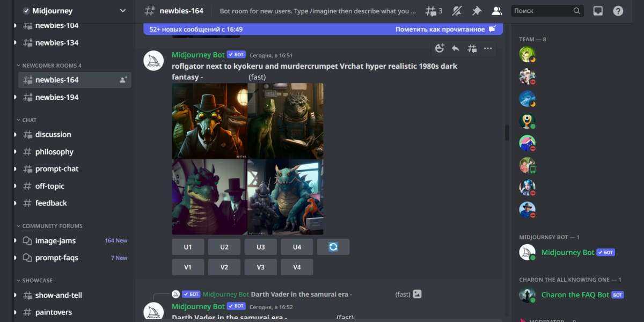Collapse the NEWCOMER ROOMS category

[52, 65]
